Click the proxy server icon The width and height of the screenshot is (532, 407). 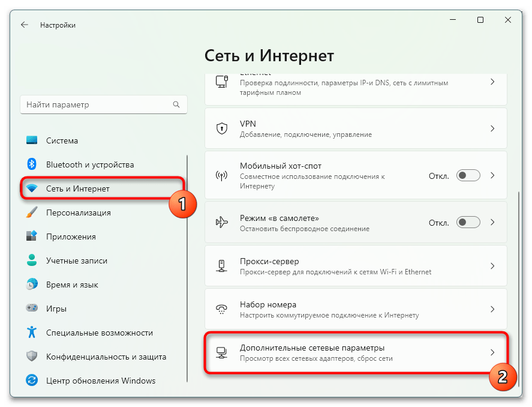222,266
